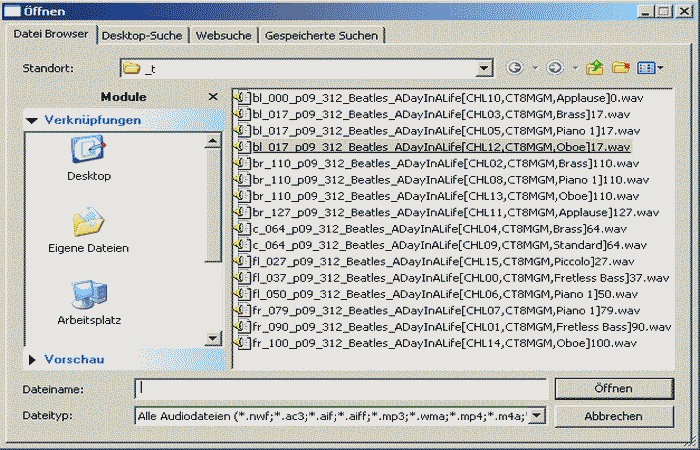The height and width of the screenshot is (450, 700).
Task: Open the Gespeicherte Suchen tab
Action: 321,36
